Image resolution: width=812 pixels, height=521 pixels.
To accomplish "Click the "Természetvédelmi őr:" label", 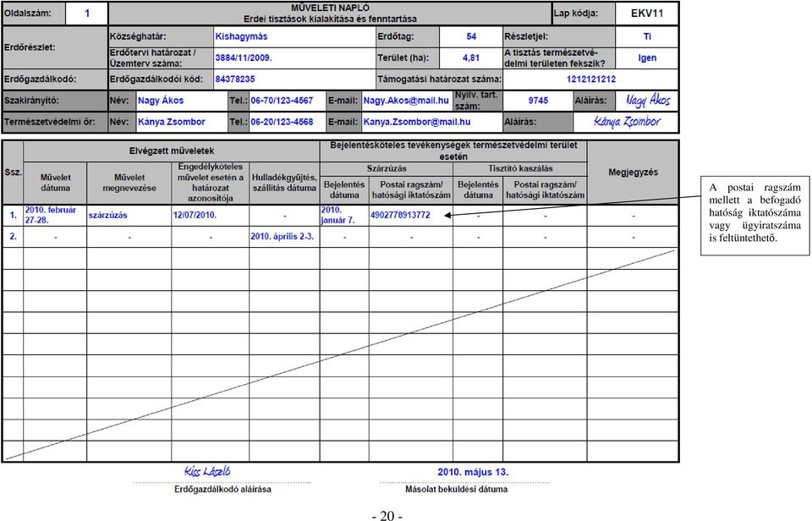I will [49, 123].
